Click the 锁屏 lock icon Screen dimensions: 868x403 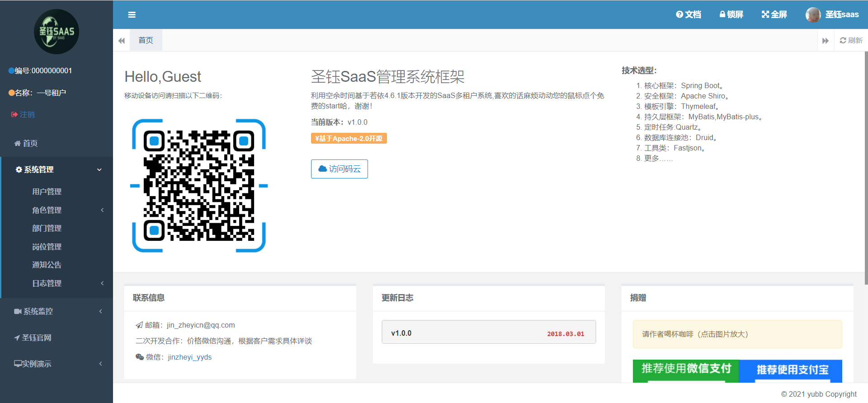click(x=722, y=14)
